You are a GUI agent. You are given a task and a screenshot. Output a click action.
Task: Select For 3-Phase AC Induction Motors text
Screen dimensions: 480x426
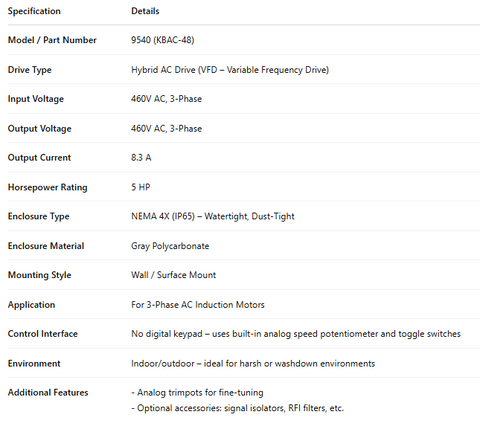pyautogui.click(x=198, y=305)
